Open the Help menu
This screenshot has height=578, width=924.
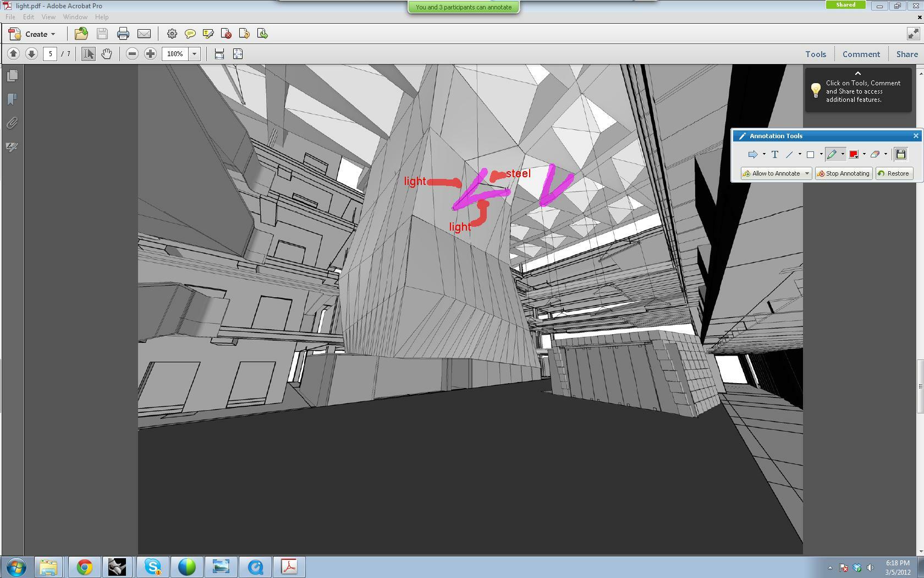point(102,17)
